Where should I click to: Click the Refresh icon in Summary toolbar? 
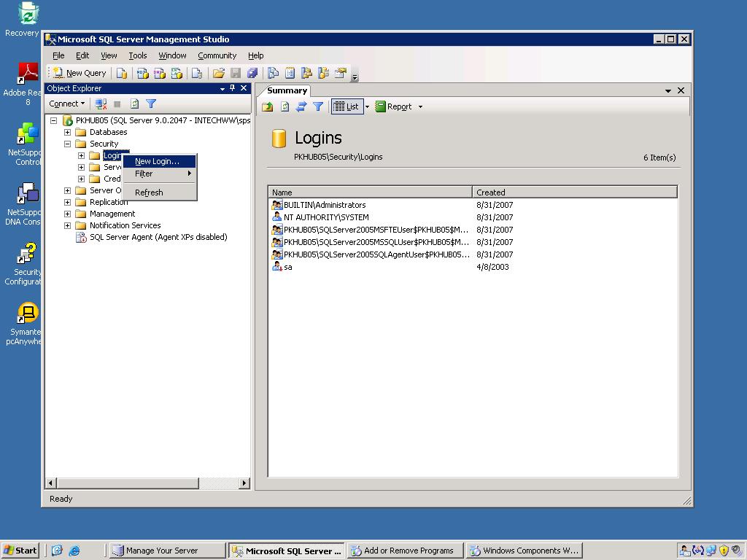(285, 106)
